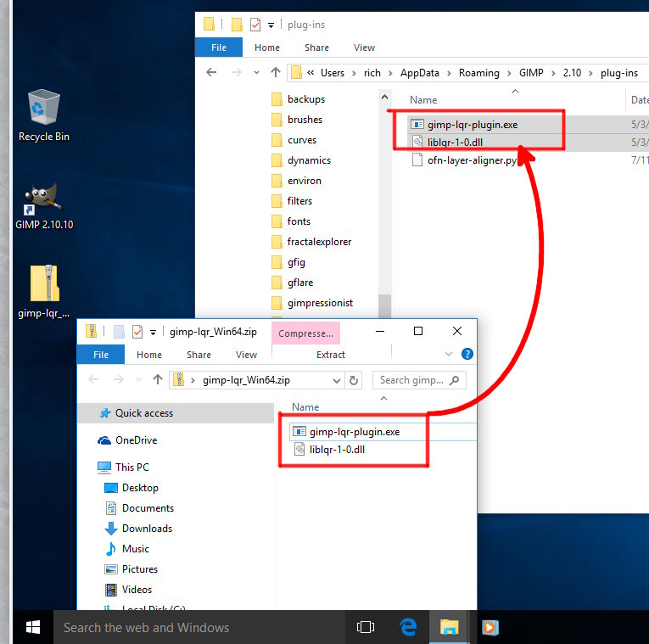Open Customize Quick Access Toolbar in plug-ins window
Viewport: 649px width, 644px height.
click(x=271, y=25)
